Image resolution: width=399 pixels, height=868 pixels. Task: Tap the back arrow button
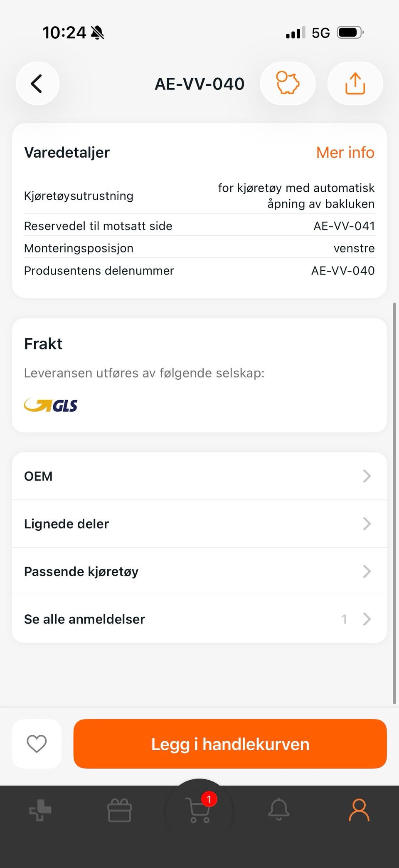[37, 84]
